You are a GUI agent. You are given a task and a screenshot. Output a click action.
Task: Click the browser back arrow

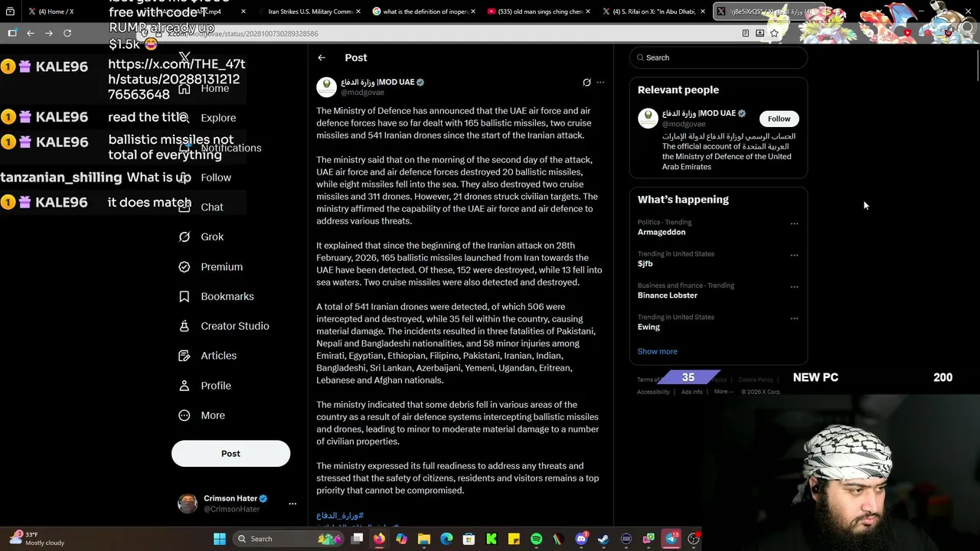click(x=31, y=33)
